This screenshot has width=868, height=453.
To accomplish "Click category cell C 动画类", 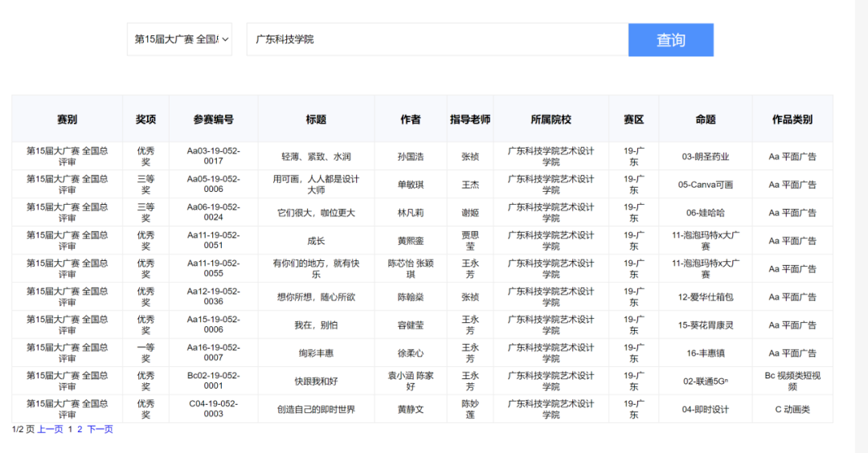I will [792, 410].
